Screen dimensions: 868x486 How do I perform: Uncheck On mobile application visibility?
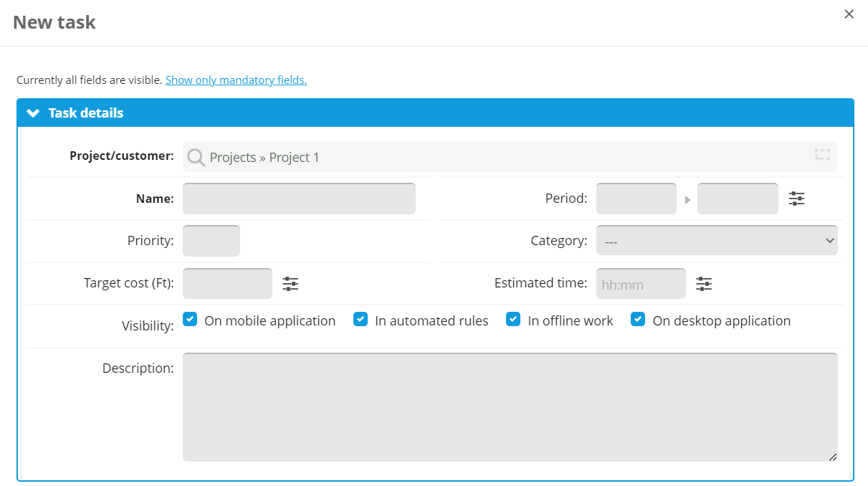point(190,320)
